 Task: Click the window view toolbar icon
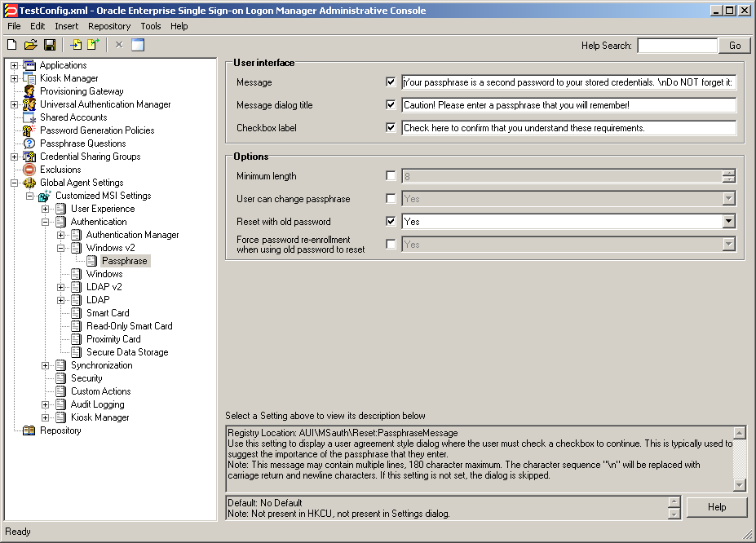[138, 45]
